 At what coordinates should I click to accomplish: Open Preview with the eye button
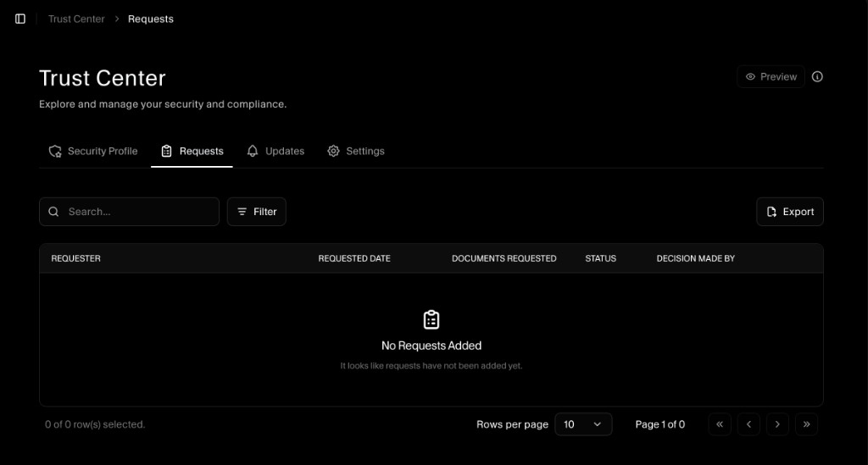(771, 76)
